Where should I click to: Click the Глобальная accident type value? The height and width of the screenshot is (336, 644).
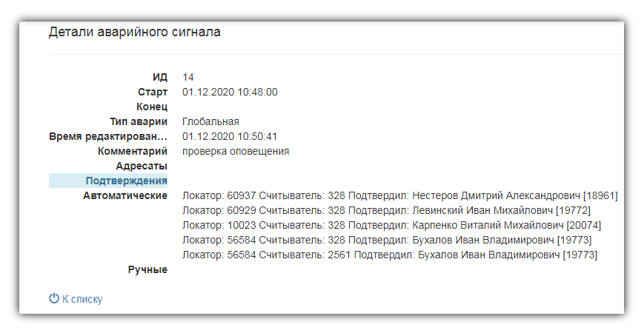(x=210, y=121)
